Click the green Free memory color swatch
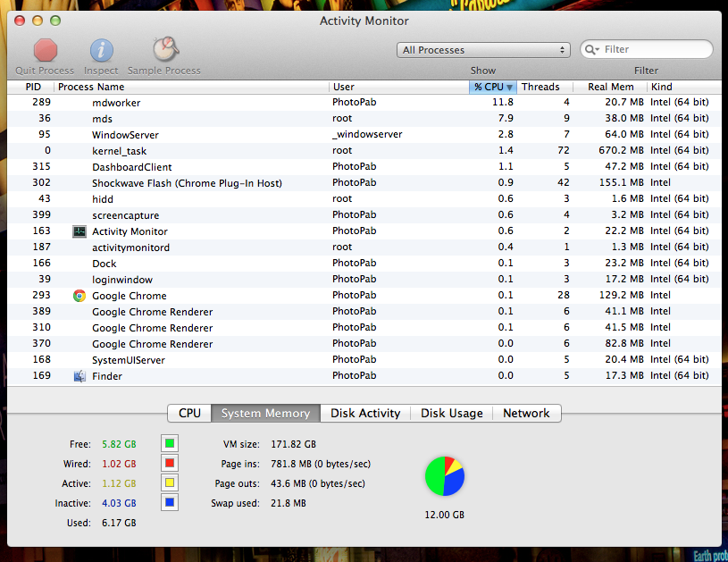Image resolution: width=728 pixels, height=562 pixels. click(x=170, y=443)
